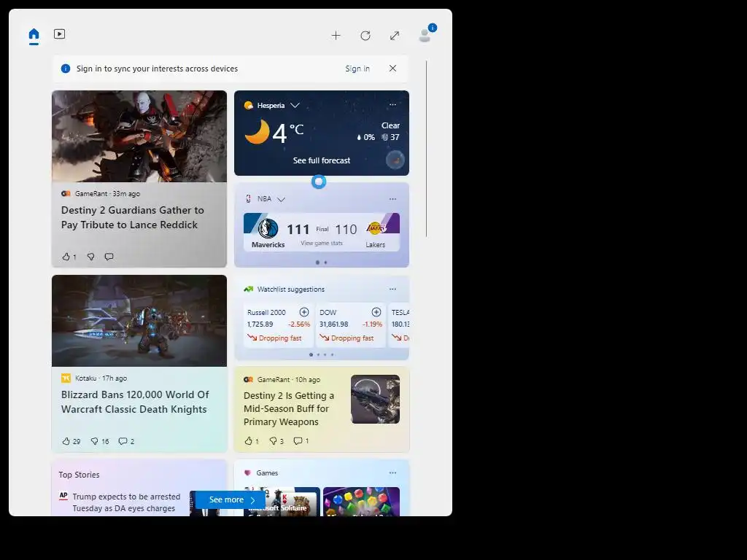Open Games widget more options menu
This screenshot has height=560, width=747.
tap(392, 472)
